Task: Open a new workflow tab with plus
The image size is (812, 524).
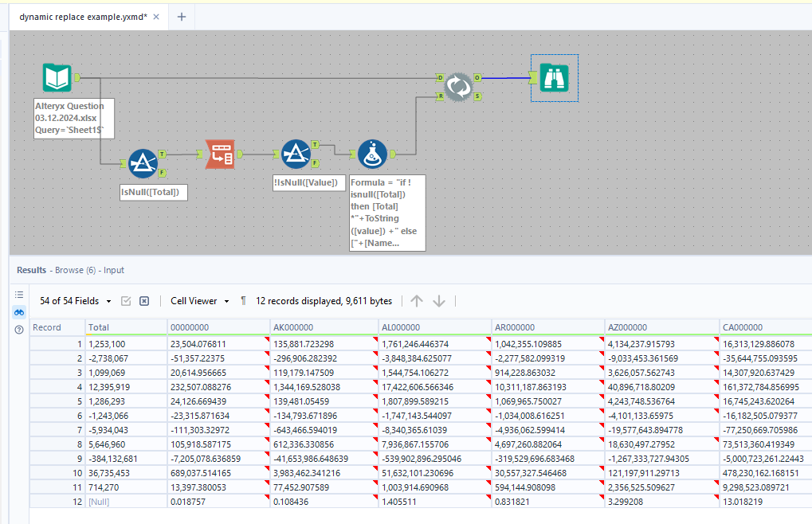Action: click(181, 17)
